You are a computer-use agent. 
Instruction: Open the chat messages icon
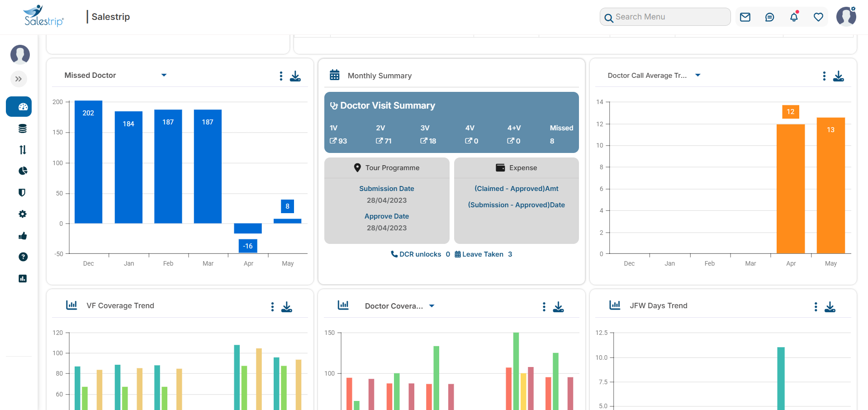click(769, 17)
